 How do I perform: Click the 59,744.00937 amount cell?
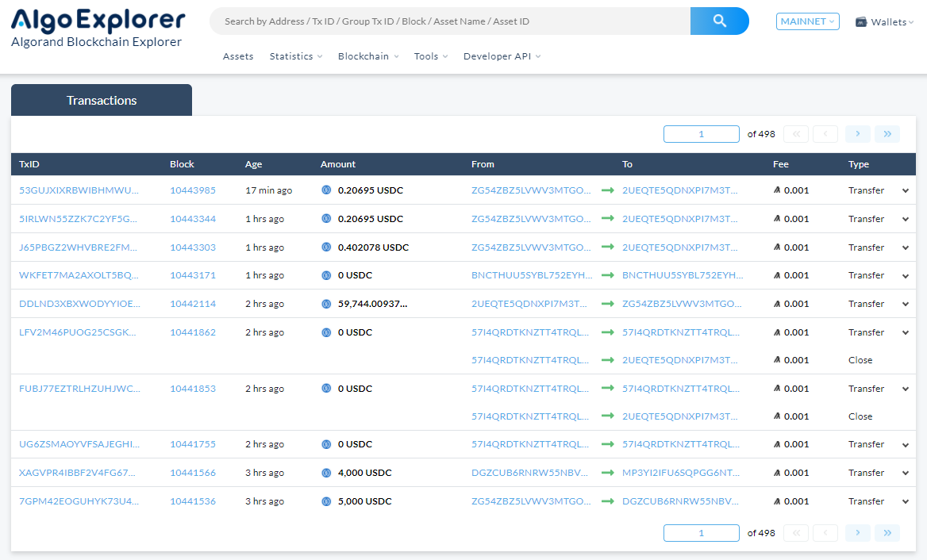tap(372, 304)
